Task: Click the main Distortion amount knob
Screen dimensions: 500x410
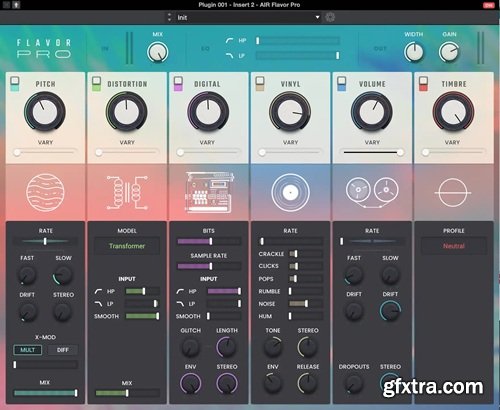Action: [x=127, y=112]
